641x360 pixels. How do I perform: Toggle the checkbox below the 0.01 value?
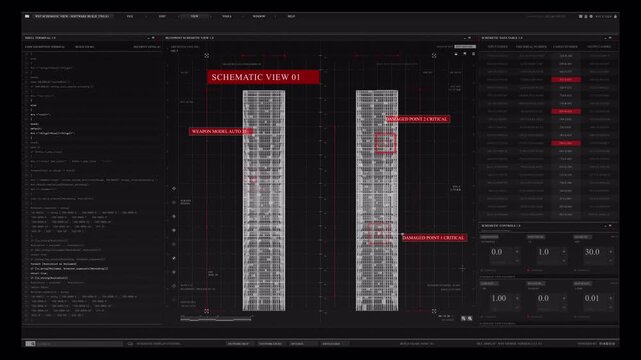point(576,317)
